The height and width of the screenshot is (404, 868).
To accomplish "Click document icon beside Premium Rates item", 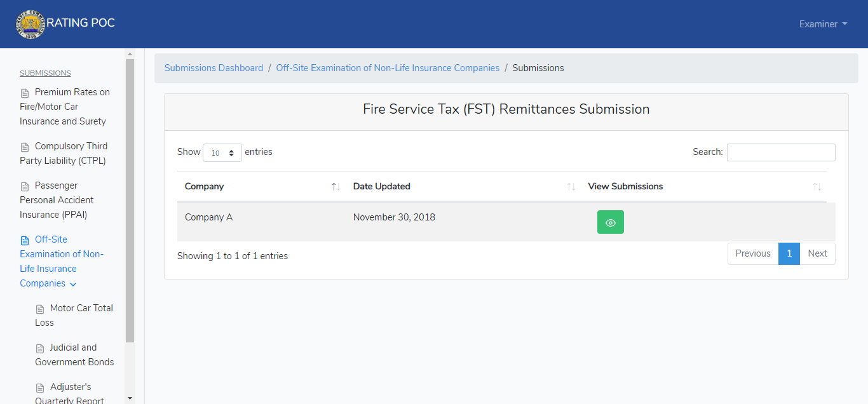I will pyautogui.click(x=25, y=93).
